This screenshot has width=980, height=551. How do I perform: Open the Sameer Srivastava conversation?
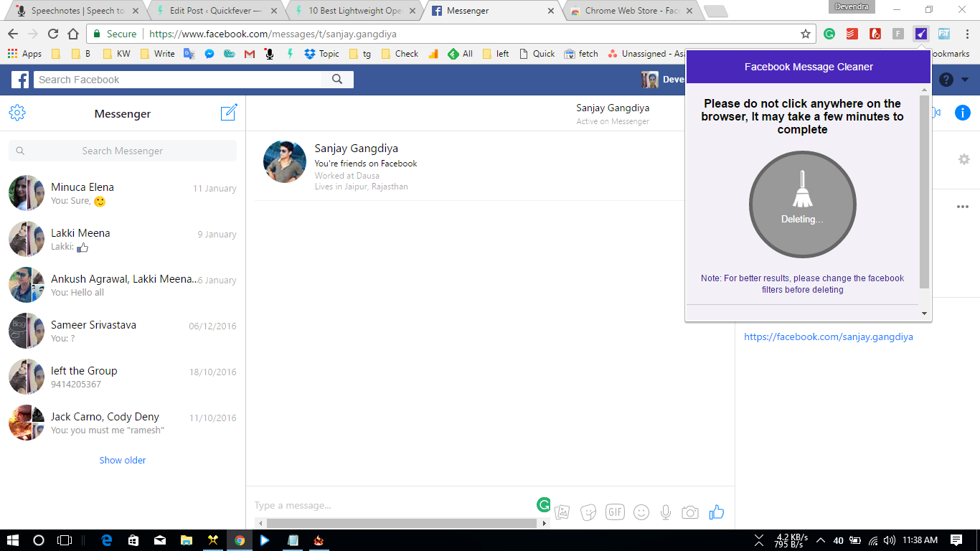click(123, 331)
